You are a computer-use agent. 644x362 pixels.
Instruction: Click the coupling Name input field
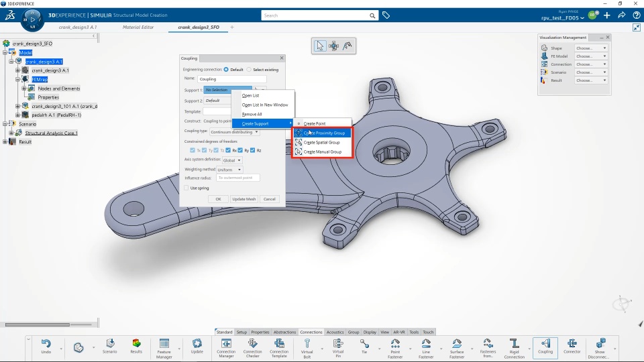pos(231,79)
